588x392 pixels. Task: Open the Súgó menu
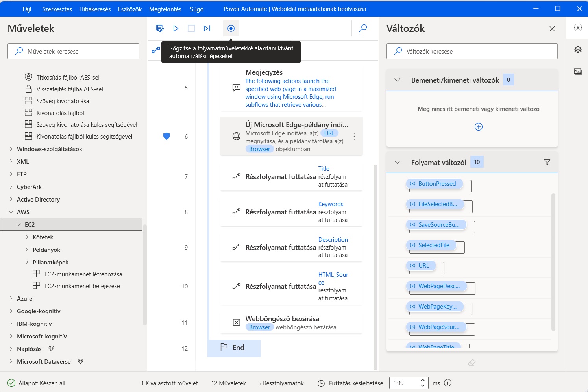(x=197, y=9)
